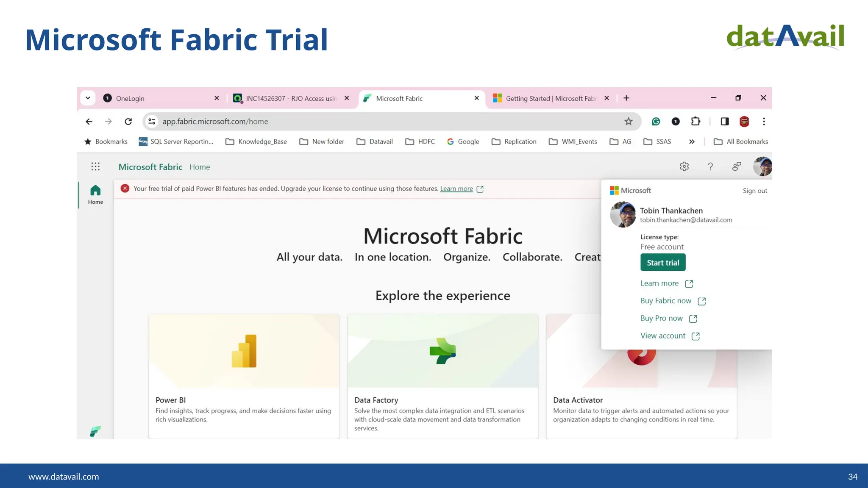
Task: Open a new browser tab
Action: click(626, 98)
